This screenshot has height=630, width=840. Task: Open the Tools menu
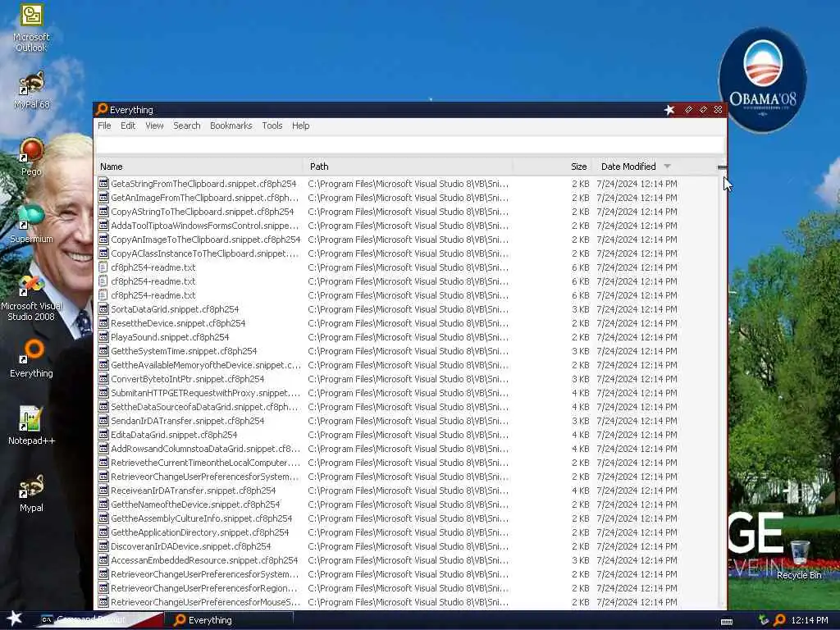272,126
